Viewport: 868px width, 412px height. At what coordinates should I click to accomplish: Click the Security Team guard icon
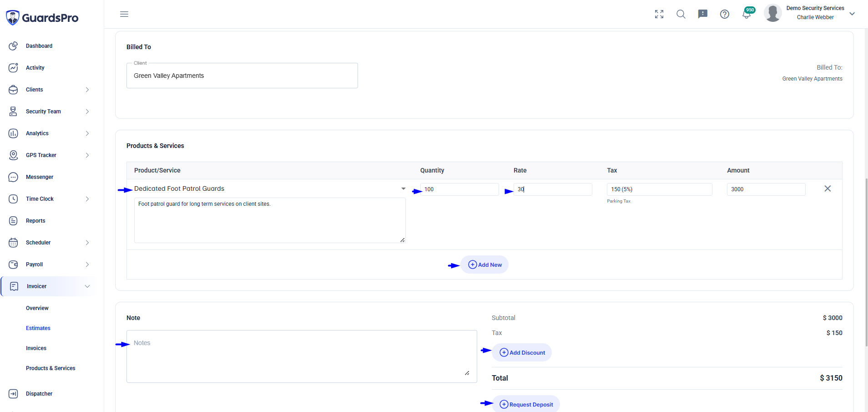point(13,112)
